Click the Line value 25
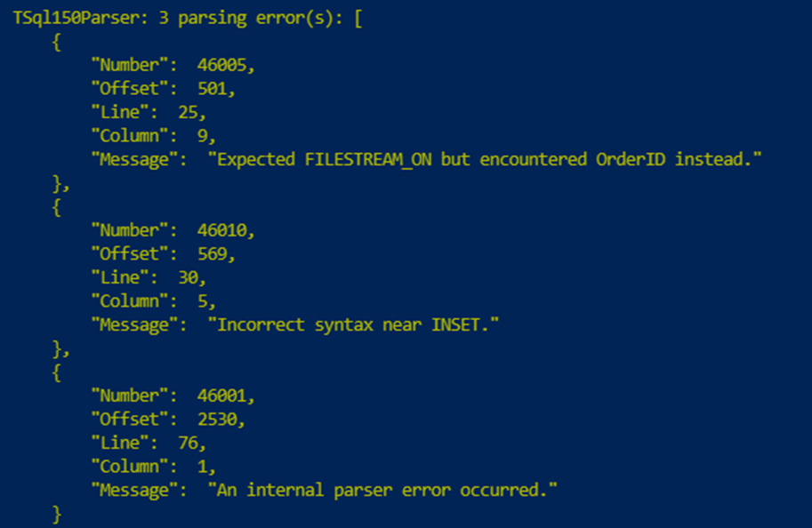This screenshot has height=528, width=812. click(x=188, y=112)
